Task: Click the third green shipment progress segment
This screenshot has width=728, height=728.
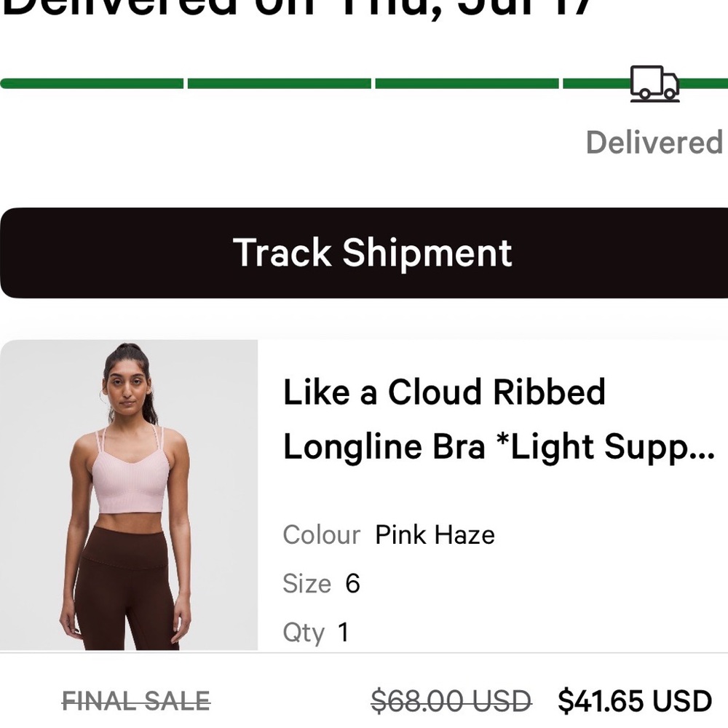Action: (x=466, y=82)
